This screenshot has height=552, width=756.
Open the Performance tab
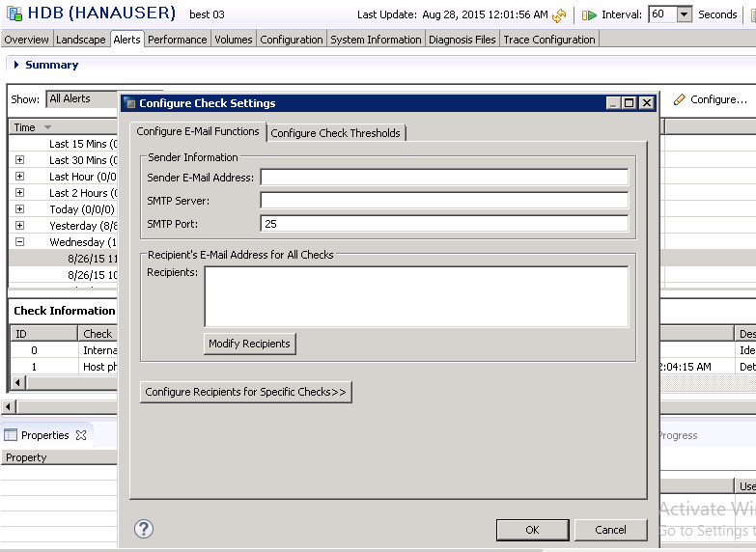pyautogui.click(x=177, y=40)
